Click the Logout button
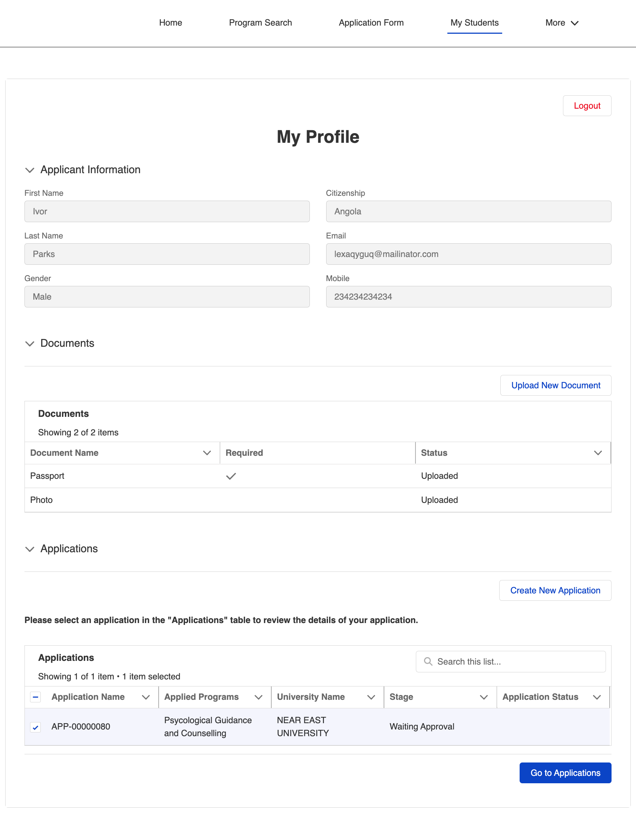This screenshot has height=840, width=636. [x=587, y=106]
